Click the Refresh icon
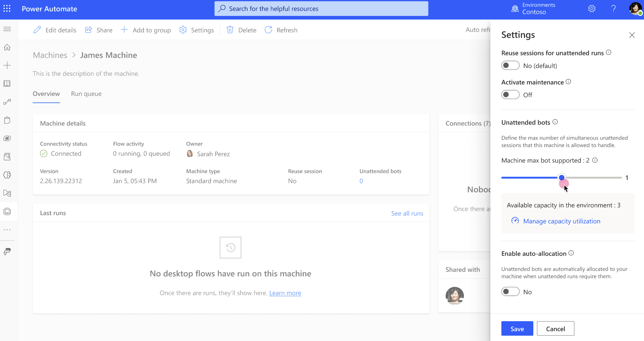Viewport: 644px width, 341px height. tap(268, 30)
